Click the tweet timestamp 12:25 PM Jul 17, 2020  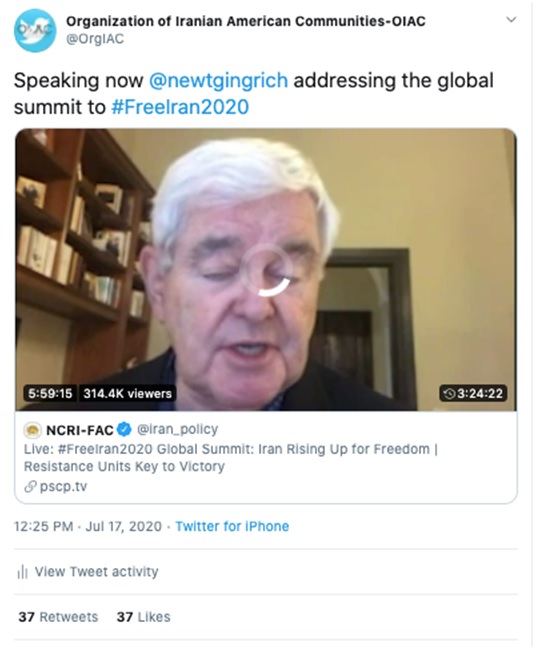(88, 526)
